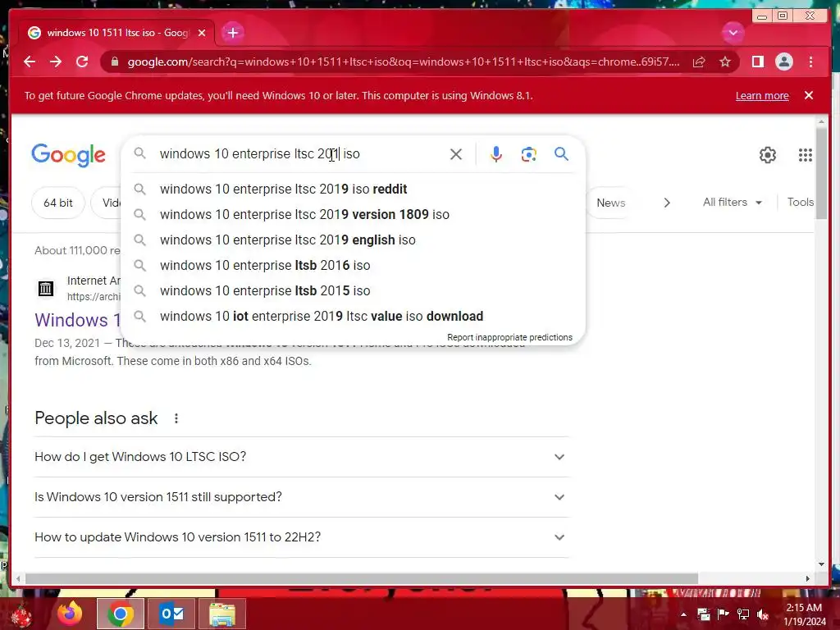Image resolution: width=840 pixels, height=630 pixels.
Task: Choose suggestion ltsb 2015 iso
Action: click(353, 291)
